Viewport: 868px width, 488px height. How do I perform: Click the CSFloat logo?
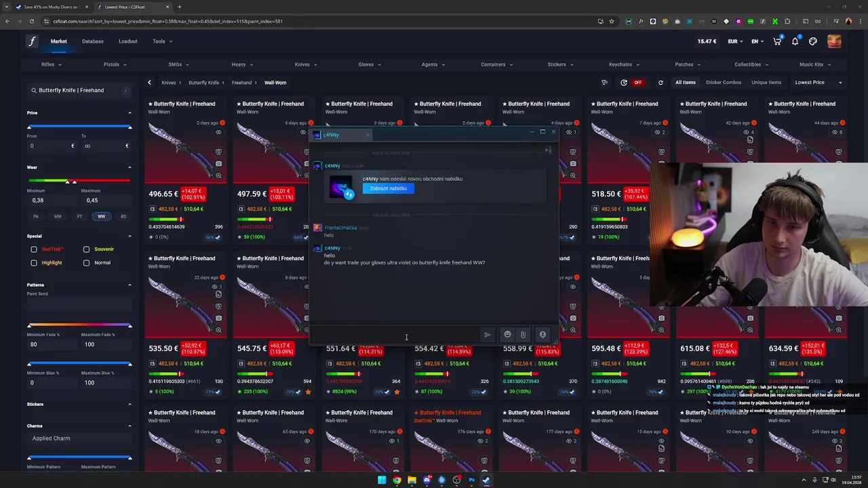[32, 41]
